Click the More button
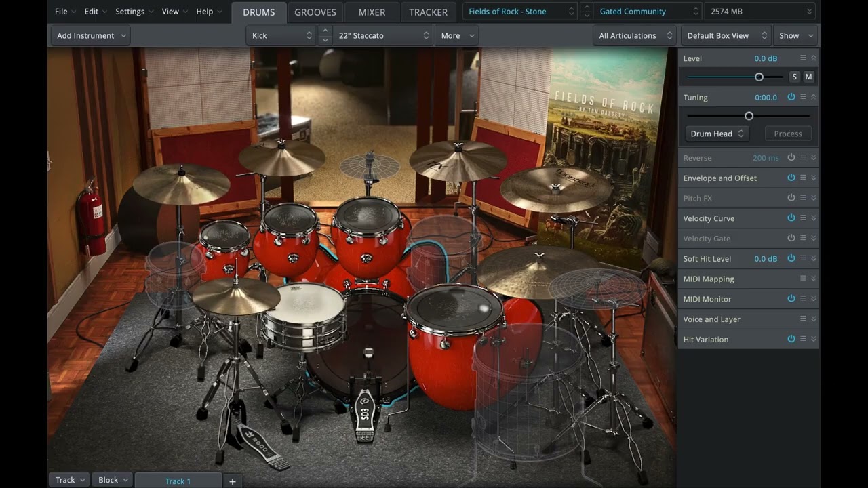The width and height of the screenshot is (868, 488). 456,35
